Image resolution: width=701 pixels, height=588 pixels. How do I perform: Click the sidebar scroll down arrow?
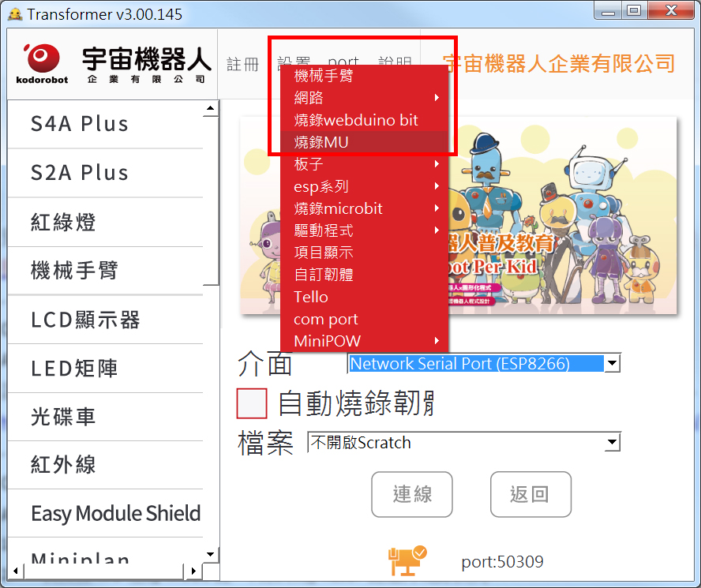click(211, 555)
